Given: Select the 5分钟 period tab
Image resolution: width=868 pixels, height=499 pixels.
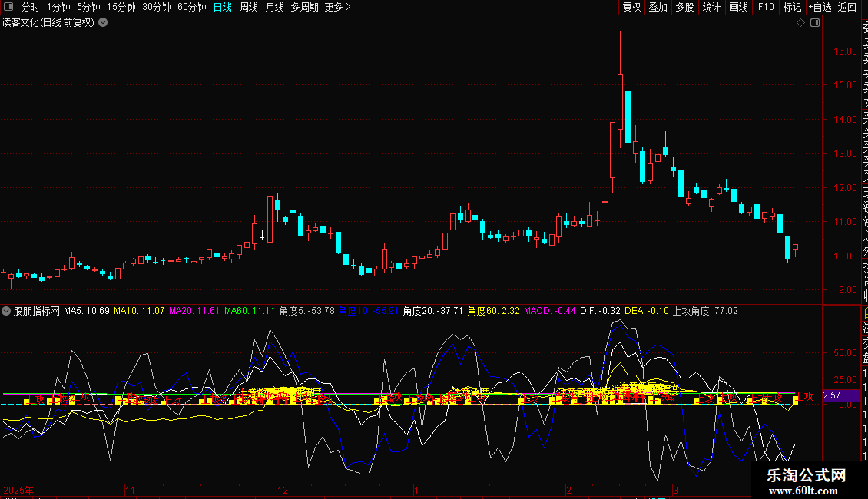Looking at the screenshot, I should [x=88, y=7].
